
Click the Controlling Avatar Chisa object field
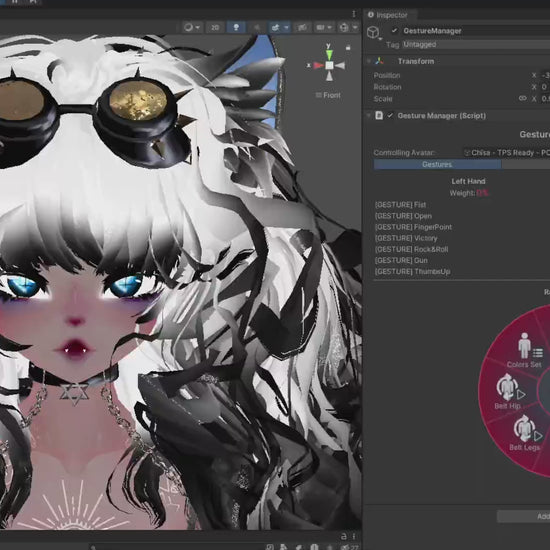click(x=507, y=153)
